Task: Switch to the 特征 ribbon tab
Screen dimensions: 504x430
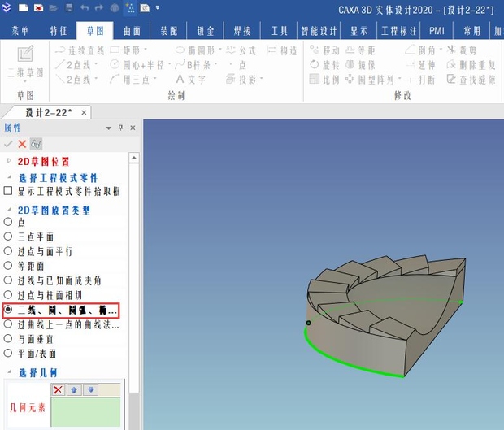Action: coord(59,31)
